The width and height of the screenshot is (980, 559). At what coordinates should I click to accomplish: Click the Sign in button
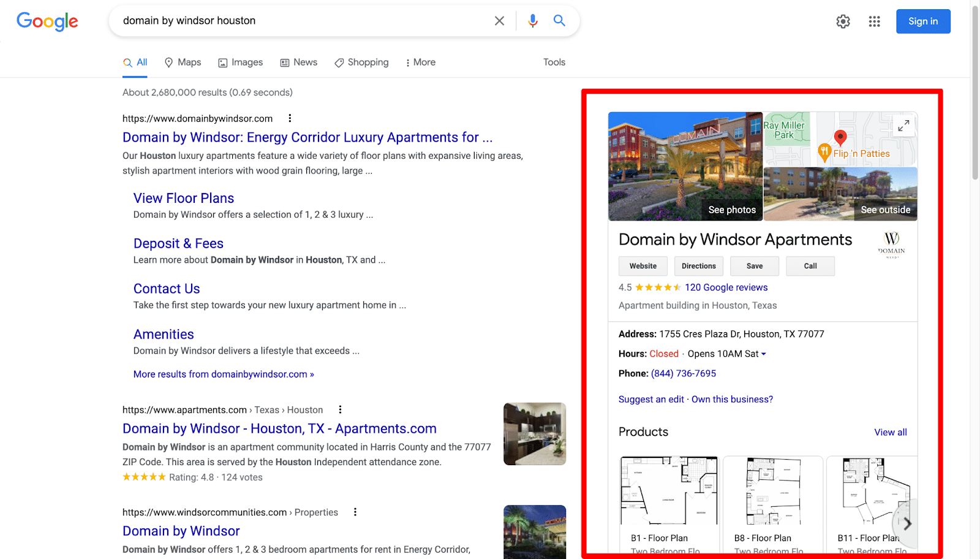click(x=923, y=21)
